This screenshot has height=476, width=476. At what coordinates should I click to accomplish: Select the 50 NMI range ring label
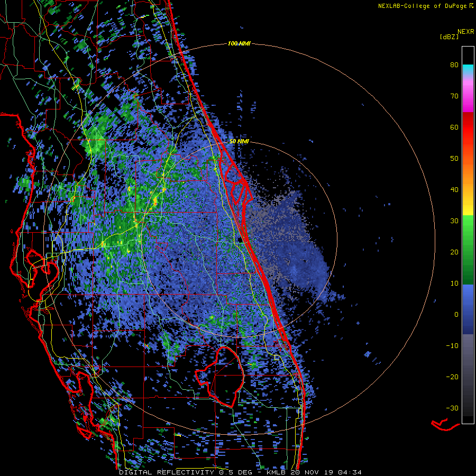coord(239,141)
